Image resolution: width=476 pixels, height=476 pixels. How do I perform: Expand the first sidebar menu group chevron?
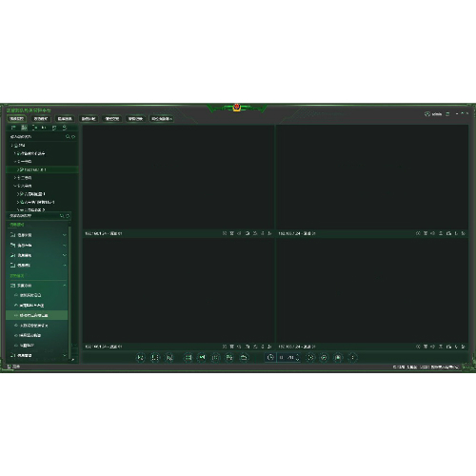pyautogui.click(x=65, y=235)
